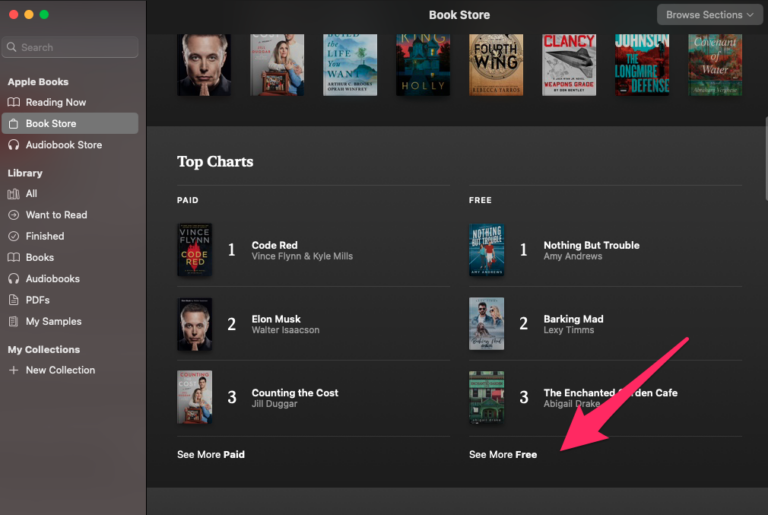The image size is (768, 515).
Task: Open the Fourth Wing cover in top row
Action: point(494,65)
